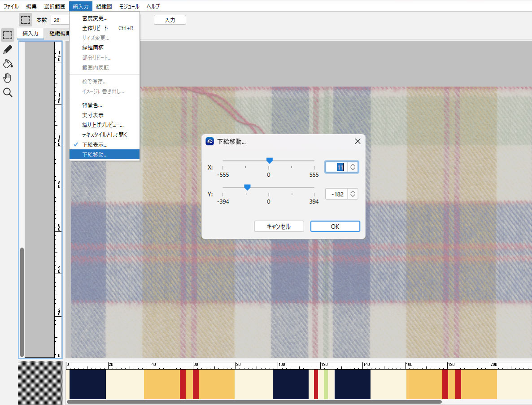Click the Y offset slider handle
Image resolution: width=532 pixels, height=405 pixels.
tap(247, 187)
